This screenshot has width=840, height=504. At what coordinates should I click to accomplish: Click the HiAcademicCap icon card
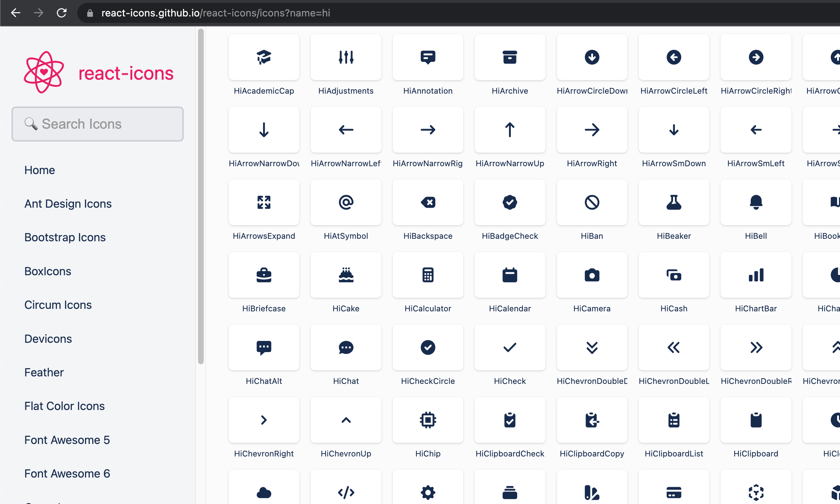tap(264, 57)
